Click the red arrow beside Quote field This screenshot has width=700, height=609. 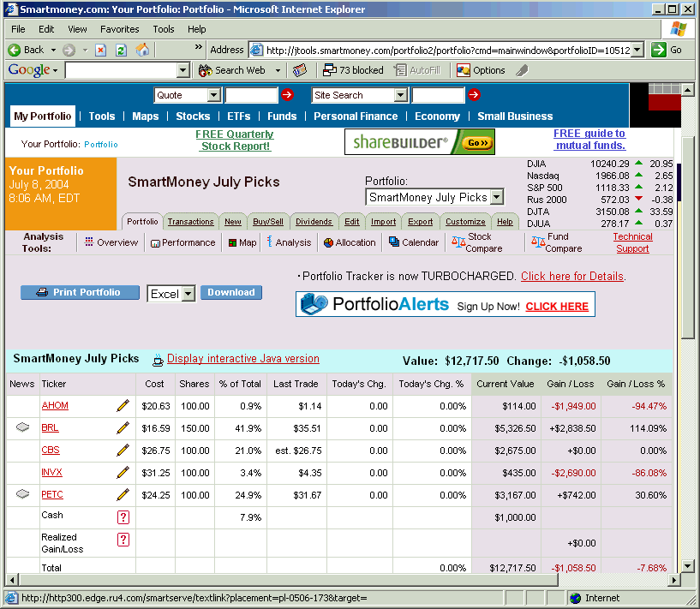coord(287,95)
